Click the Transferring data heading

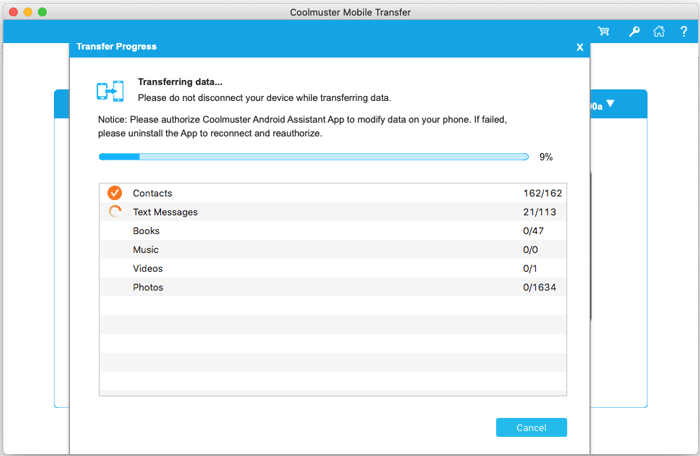click(x=180, y=82)
